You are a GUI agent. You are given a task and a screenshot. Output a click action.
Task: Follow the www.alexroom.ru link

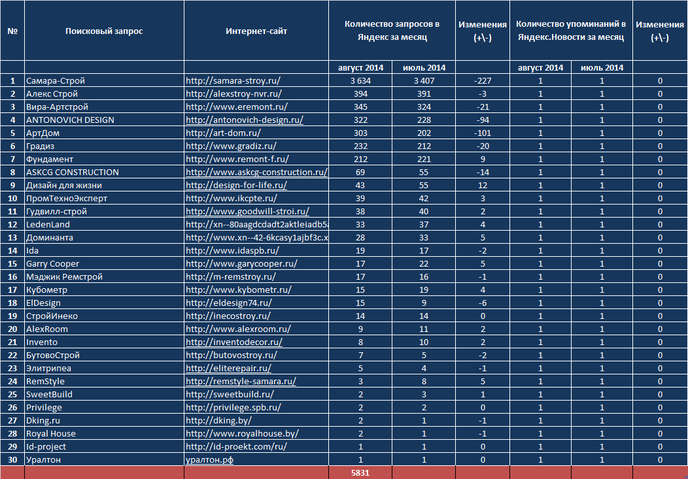coord(238,329)
